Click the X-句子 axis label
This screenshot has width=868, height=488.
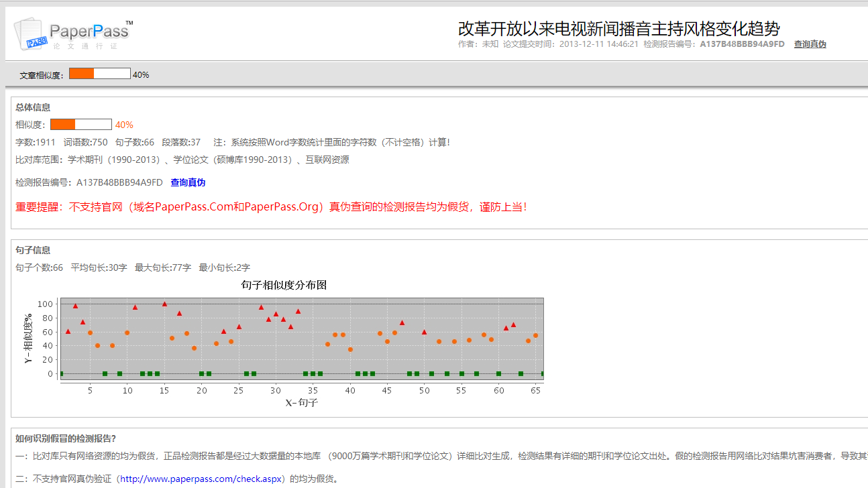coord(301,403)
